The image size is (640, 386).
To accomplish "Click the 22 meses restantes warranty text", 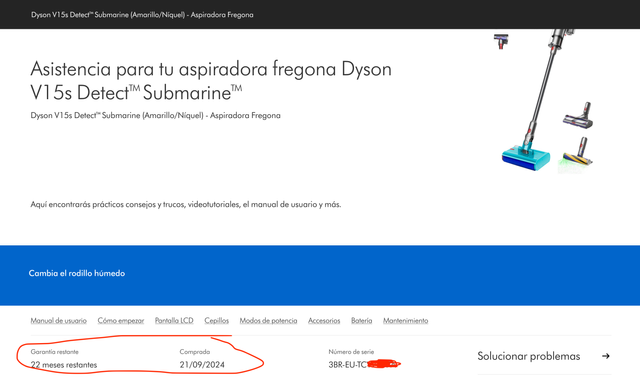I will 64,365.
